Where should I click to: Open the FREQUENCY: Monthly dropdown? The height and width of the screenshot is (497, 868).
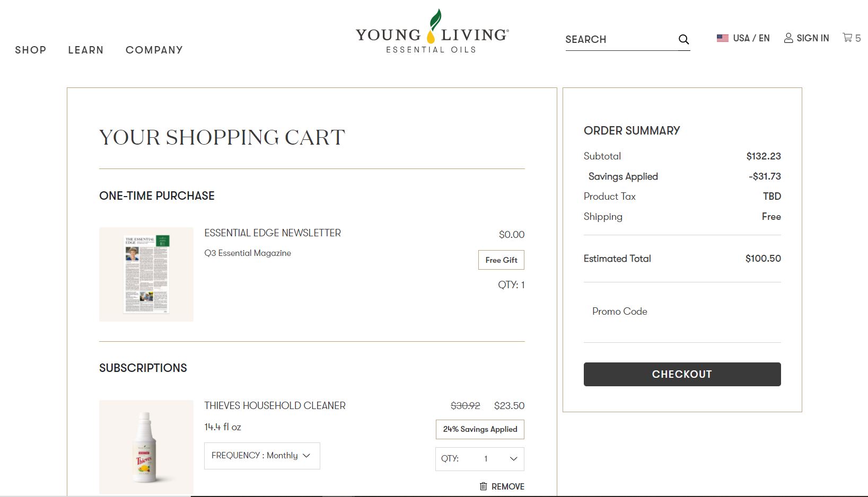tap(261, 455)
